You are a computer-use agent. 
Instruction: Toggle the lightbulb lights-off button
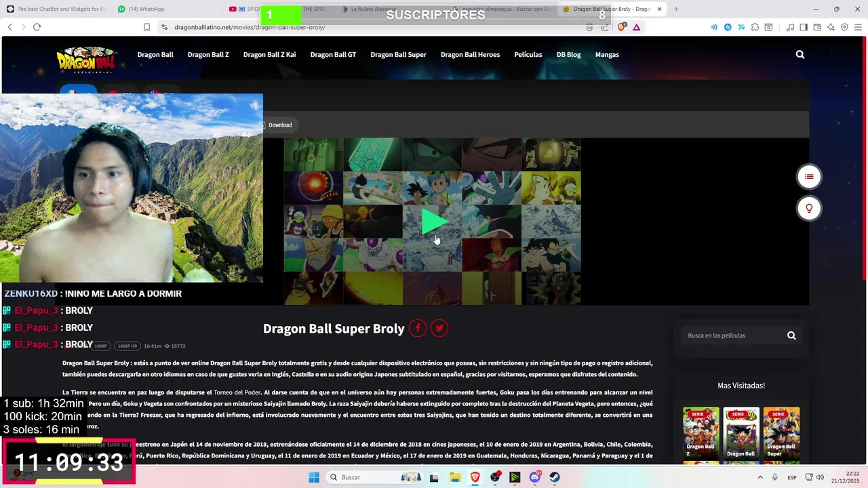[x=809, y=208]
